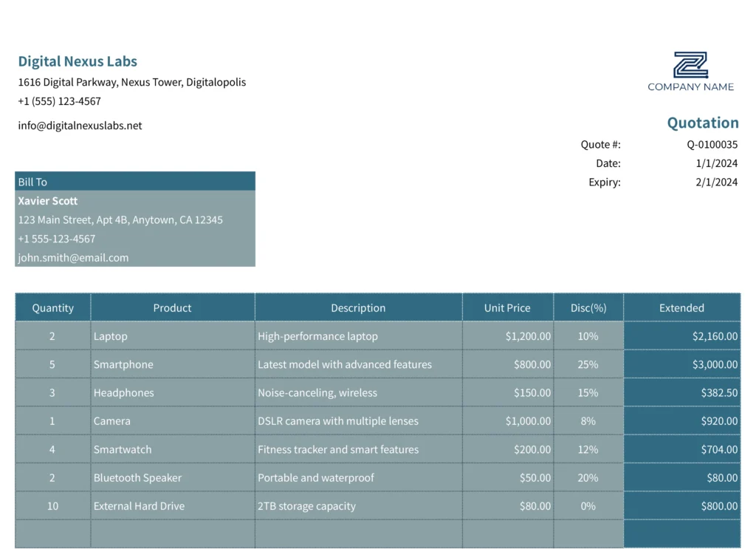Click the Extended column header
The image size is (756, 549).
click(681, 307)
